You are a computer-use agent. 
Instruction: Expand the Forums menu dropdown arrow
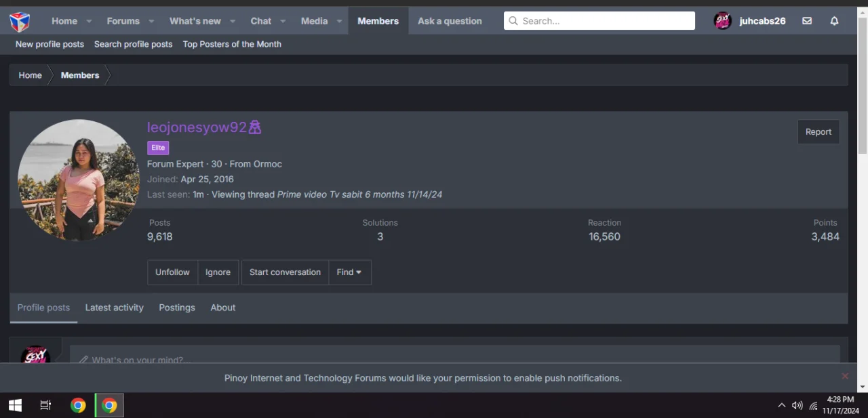tap(151, 21)
